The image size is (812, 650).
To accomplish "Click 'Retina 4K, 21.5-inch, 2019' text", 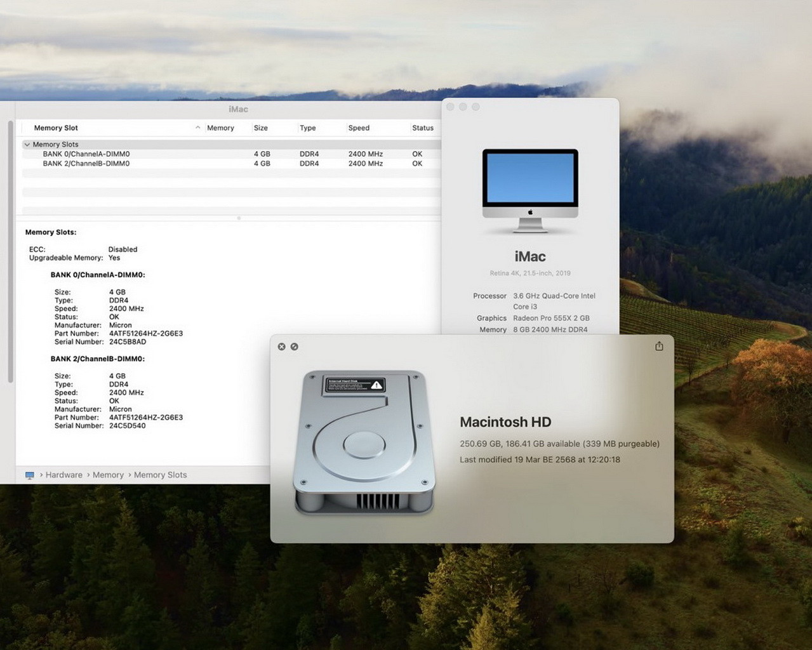I will tap(530, 273).
